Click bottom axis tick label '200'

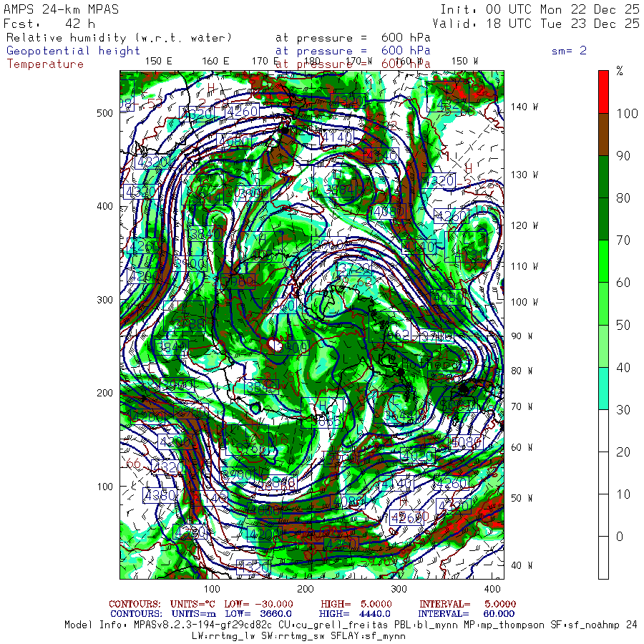tap(305, 589)
